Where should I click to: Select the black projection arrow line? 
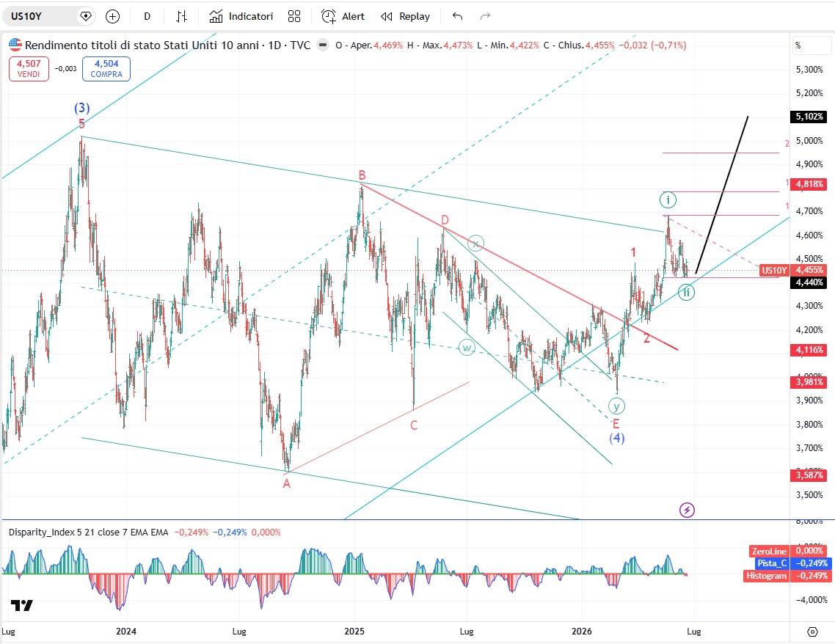(722, 195)
